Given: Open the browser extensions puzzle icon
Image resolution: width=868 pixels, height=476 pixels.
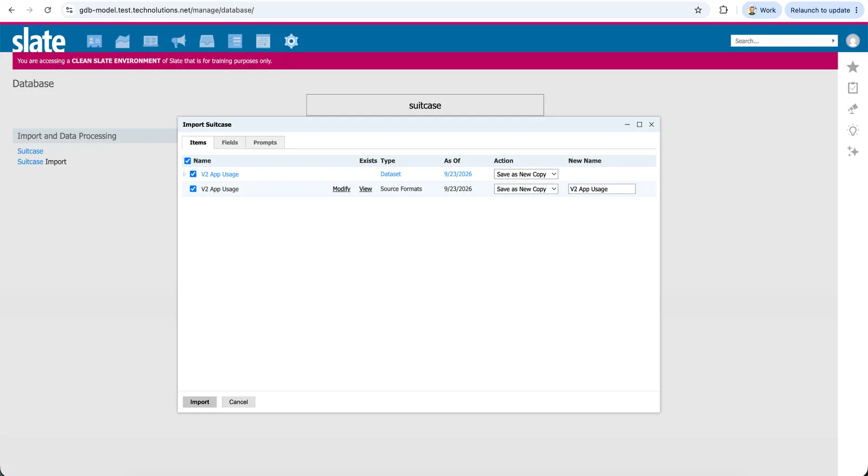Looking at the screenshot, I should [723, 10].
